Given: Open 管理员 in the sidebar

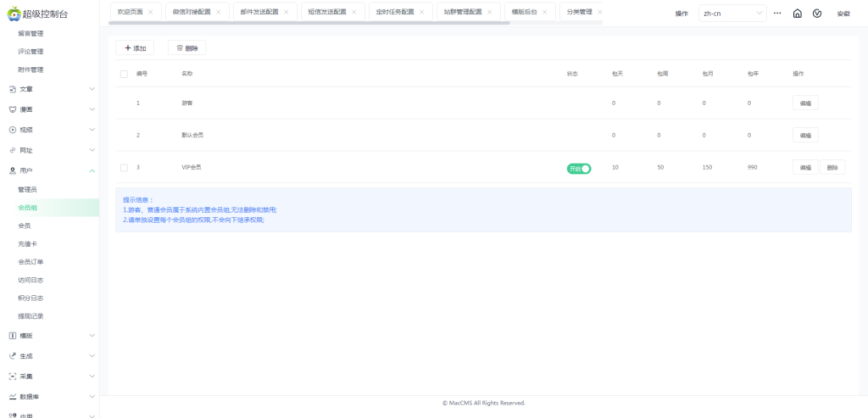Looking at the screenshot, I should 28,190.
